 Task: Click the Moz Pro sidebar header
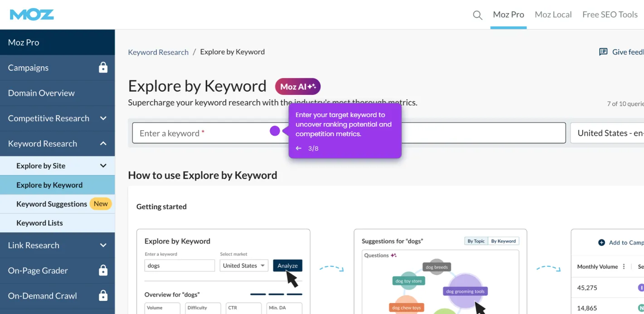click(57, 42)
